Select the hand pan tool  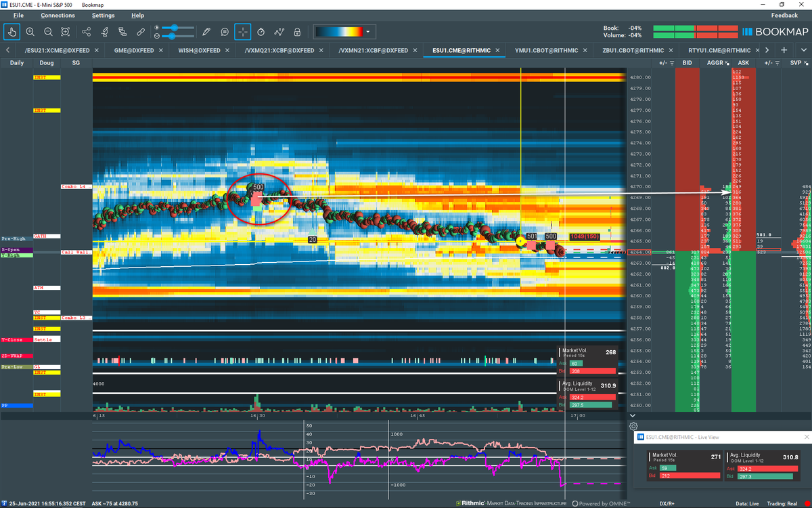(x=12, y=31)
